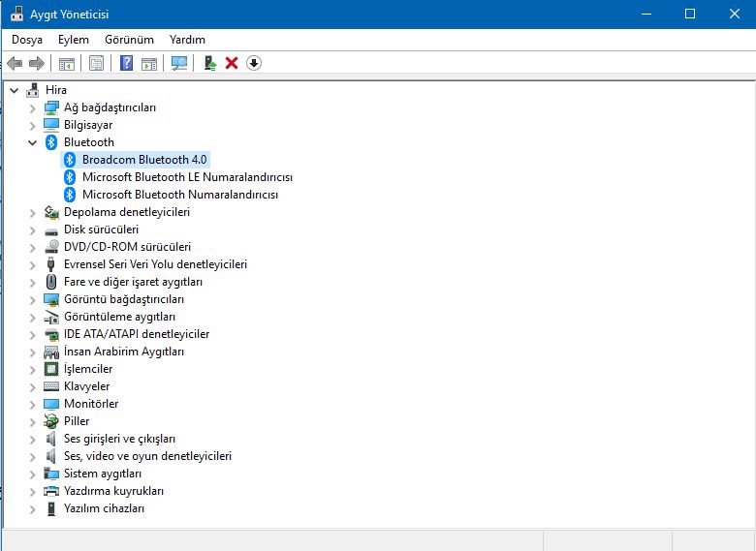Expand Ses girişleri ve çıkışları

tap(32, 440)
